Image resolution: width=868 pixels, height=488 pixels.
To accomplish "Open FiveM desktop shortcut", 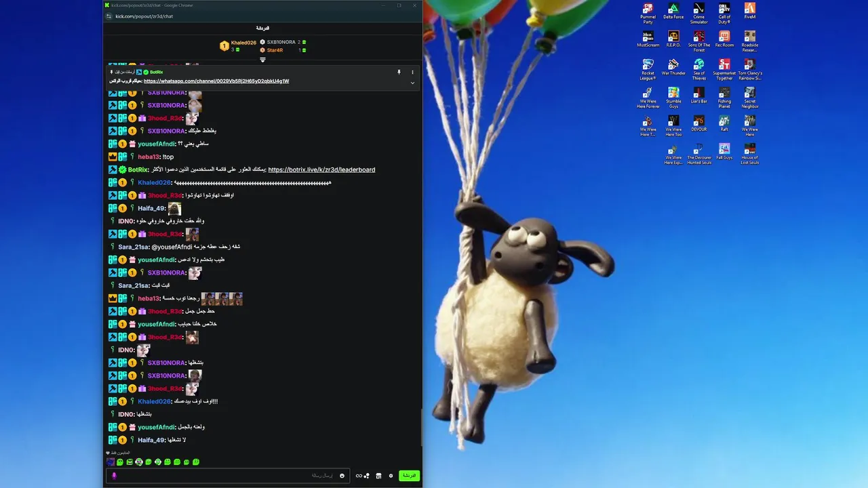I will pos(749,12).
